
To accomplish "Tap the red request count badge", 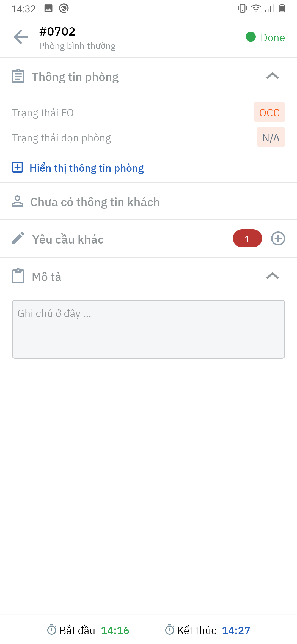I will [247, 239].
